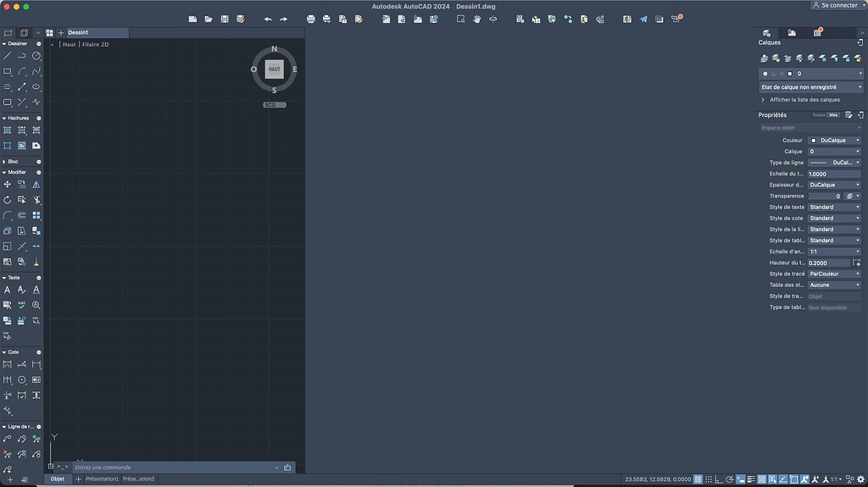The height and width of the screenshot is (487, 868).
Task: Open the status bar settings gear
Action: pyautogui.click(x=861, y=479)
